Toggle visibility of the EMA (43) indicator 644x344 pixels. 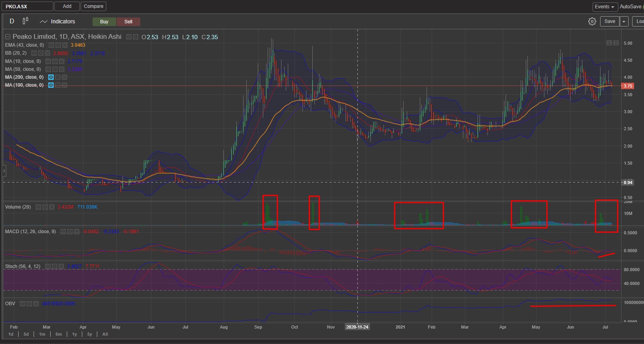pos(51,45)
